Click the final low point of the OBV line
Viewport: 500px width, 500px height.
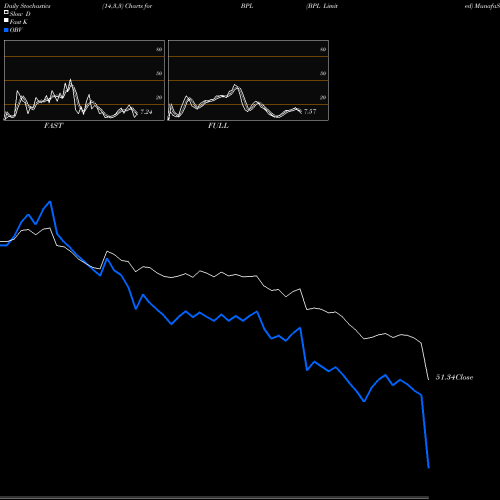pyautogui.click(x=429, y=467)
